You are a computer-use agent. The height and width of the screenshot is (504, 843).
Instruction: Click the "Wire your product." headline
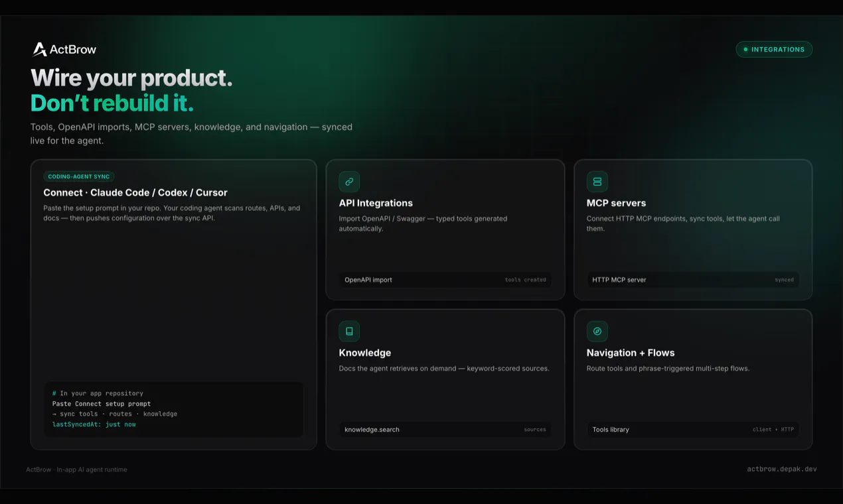click(x=131, y=78)
